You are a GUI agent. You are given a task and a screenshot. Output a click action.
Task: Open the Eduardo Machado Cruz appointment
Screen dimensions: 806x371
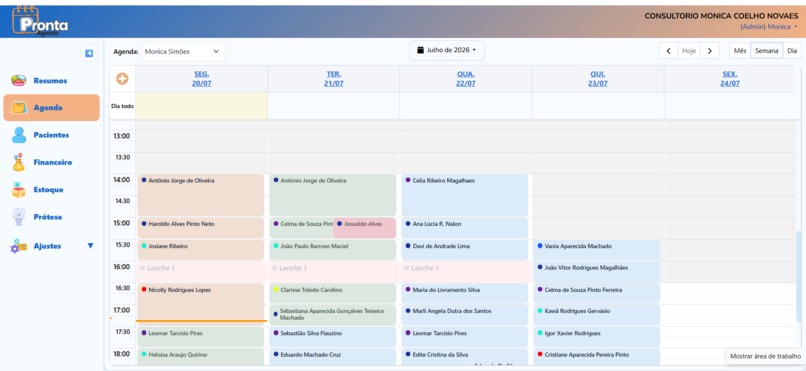[333, 357]
